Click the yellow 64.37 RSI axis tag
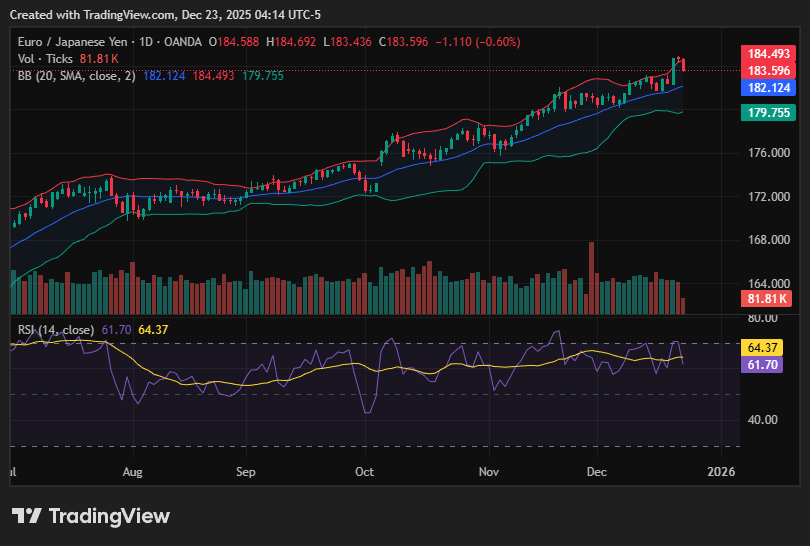The width and height of the screenshot is (810, 546). [763, 347]
